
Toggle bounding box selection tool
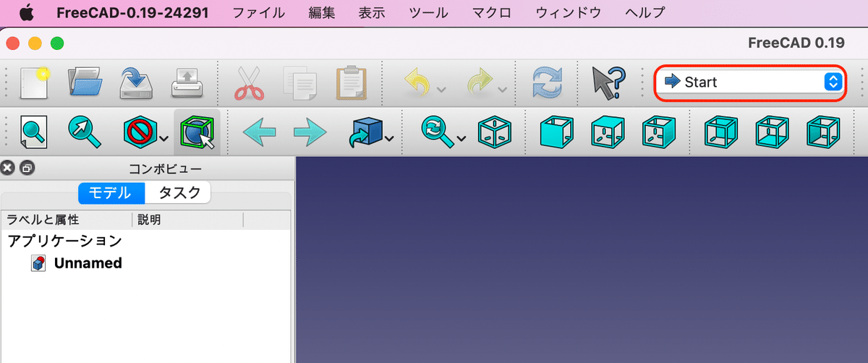pyautogui.click(x=197, y=132)
